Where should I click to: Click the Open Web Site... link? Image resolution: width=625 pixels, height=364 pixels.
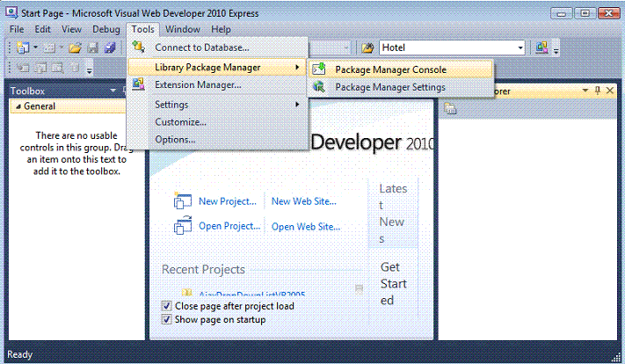(306, 227)
